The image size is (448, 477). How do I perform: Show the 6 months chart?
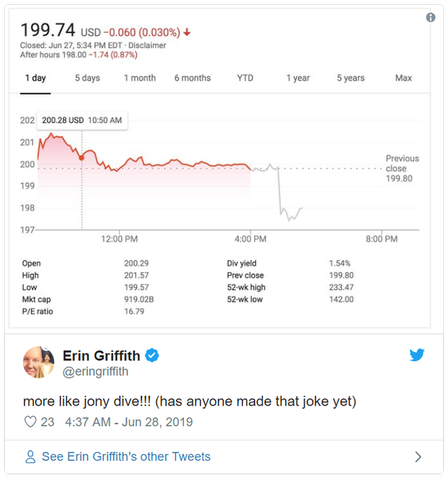192,78
